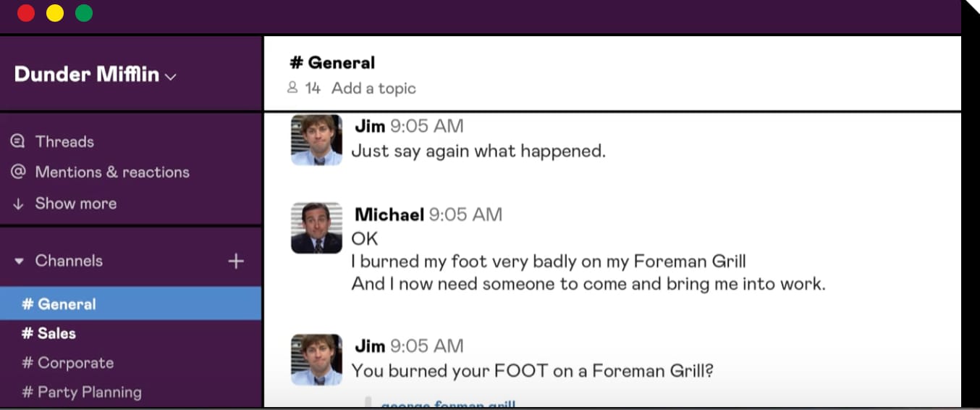Click the Show more down arrow icon
Image resolution: width=980 pixels, height=410 pixels.
coord(18,204)
